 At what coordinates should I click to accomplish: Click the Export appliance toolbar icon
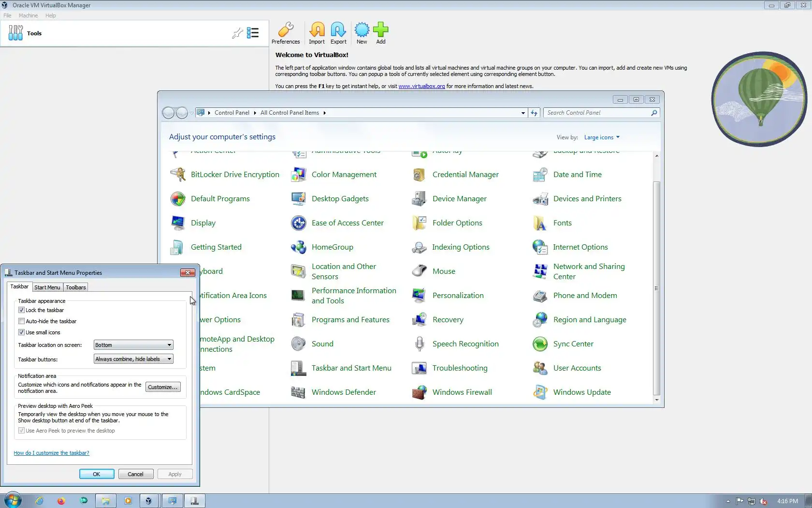coord(338,33)
